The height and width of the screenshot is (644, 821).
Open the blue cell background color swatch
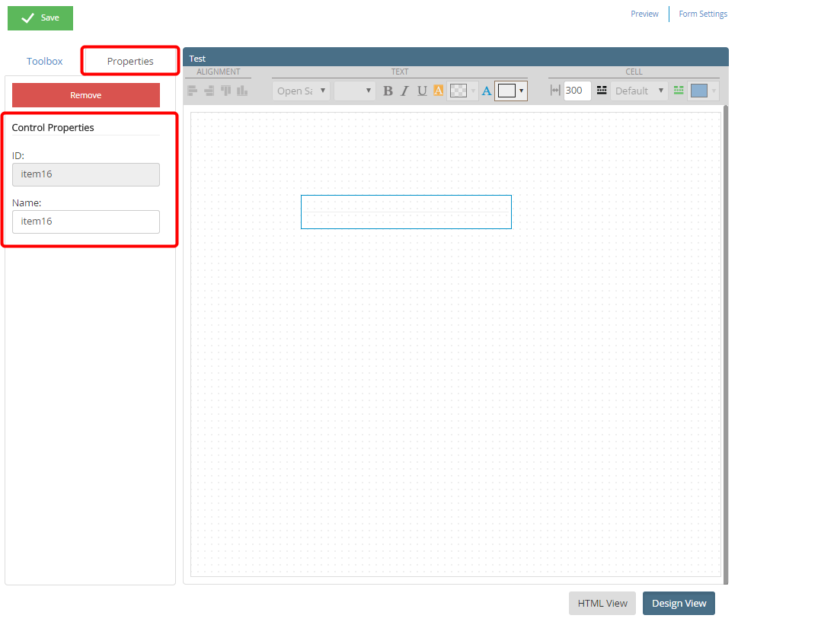tap(699, 91)
